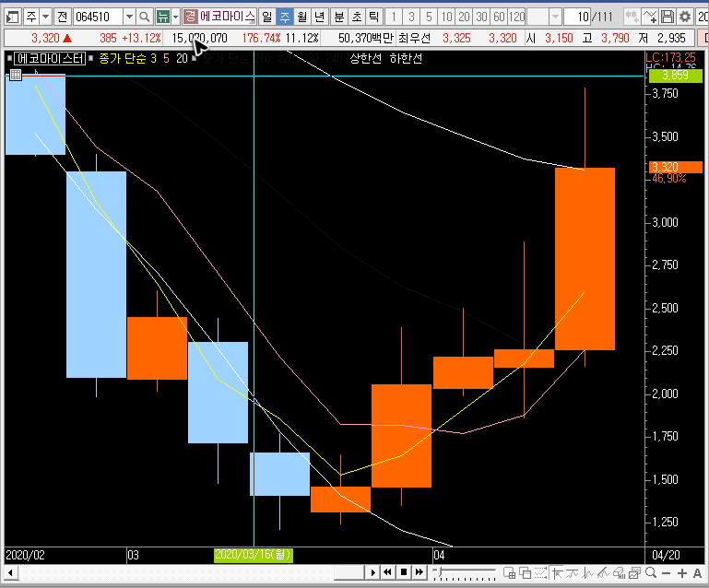
Task: Click the rewind button in replay controls
Action: pos(387,572)
